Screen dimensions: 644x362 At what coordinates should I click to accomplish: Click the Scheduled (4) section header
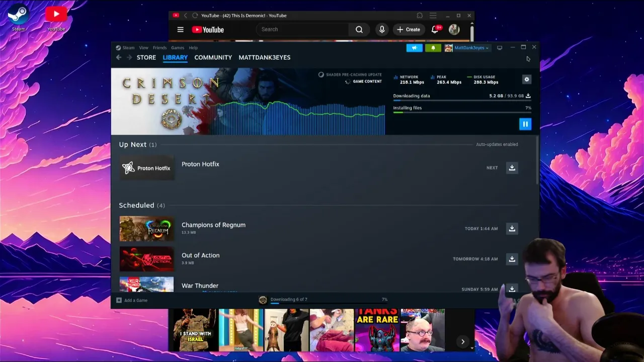(142, 205)
